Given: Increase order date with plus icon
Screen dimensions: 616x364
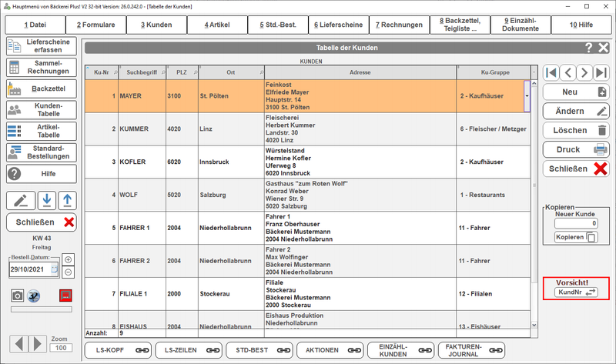Looking at the screenshot, I should pos(68,259).
